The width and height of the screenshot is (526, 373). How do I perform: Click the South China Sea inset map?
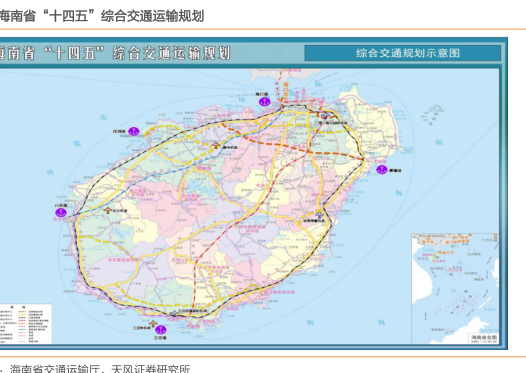(455, 288)
